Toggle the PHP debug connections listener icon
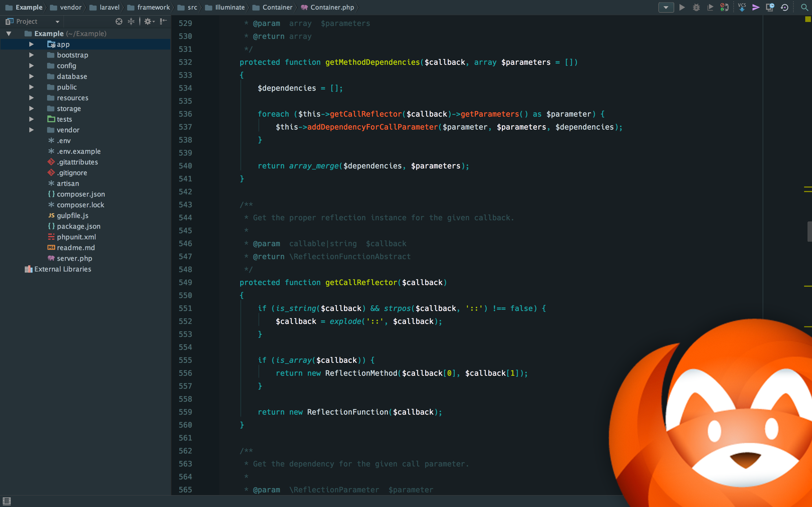 724,7
